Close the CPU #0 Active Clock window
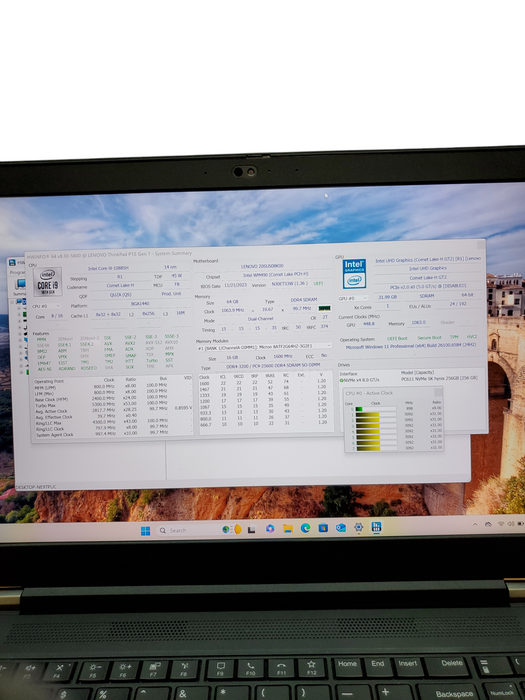525x700 pixels. [438, 392]
